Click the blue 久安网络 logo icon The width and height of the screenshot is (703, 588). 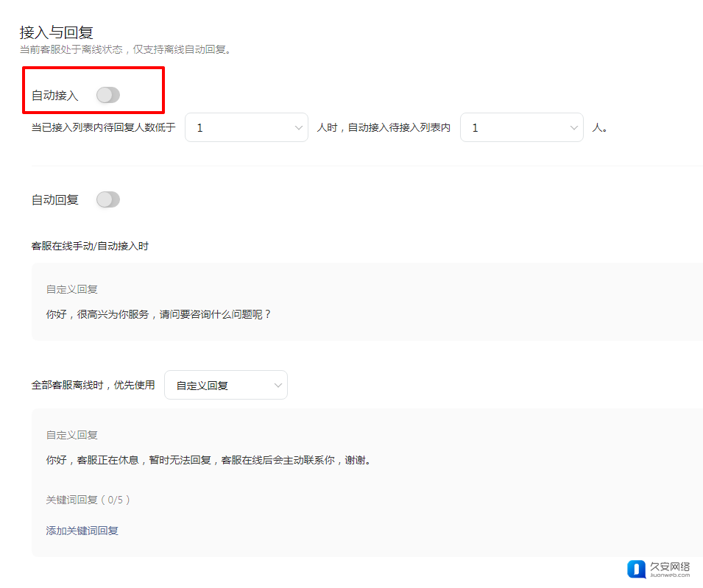point(636,570)
